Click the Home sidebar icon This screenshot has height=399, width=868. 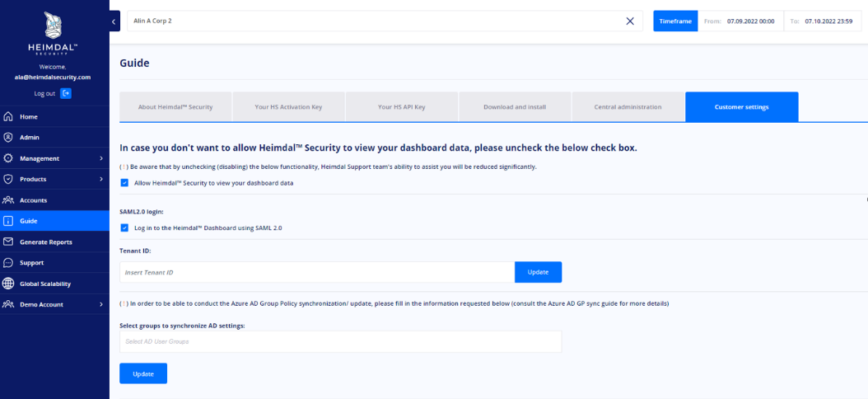[7, 117]
